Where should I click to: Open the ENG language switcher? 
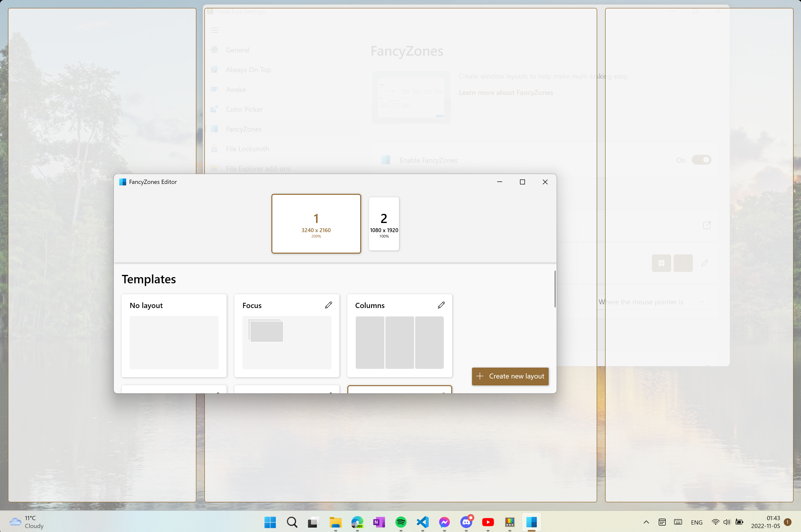(x=696, y=523)
